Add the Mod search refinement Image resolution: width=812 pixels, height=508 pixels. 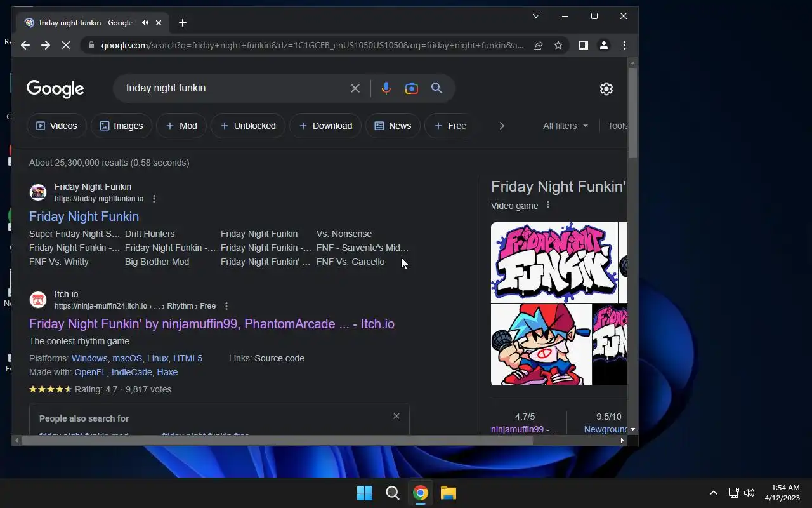181,126
